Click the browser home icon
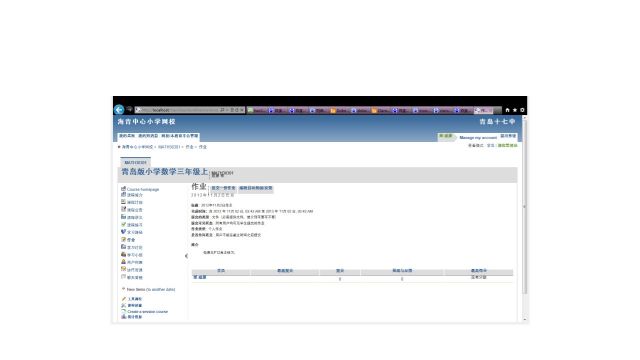This screenshot has width=640, height=360. point(507,110)
